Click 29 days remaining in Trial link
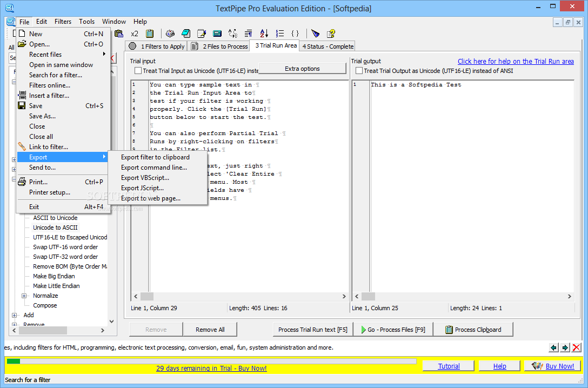Image resolution: width=588 pixels, height=388 pixels. [211, 368]
